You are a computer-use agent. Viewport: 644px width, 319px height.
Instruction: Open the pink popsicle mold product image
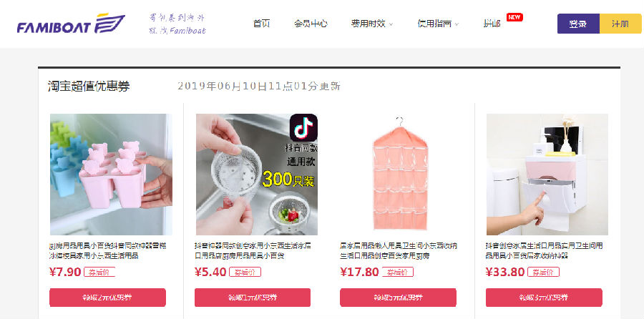pos(111,175)
